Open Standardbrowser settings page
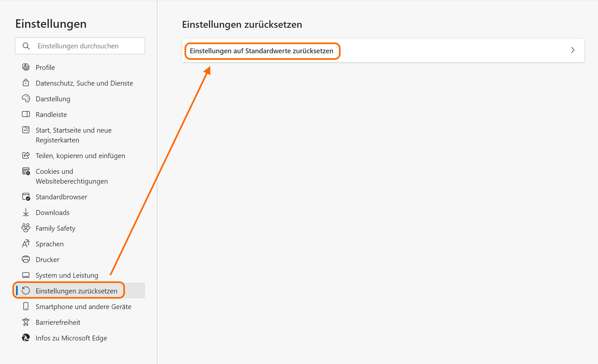This screenshot has width=598, height=364. pos(61,197)
